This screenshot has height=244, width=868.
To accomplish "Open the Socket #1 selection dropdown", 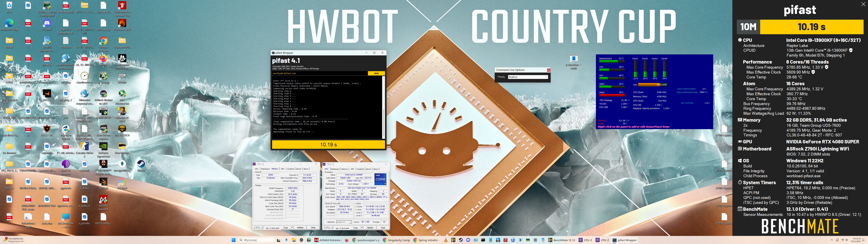I will coord(344,222).
